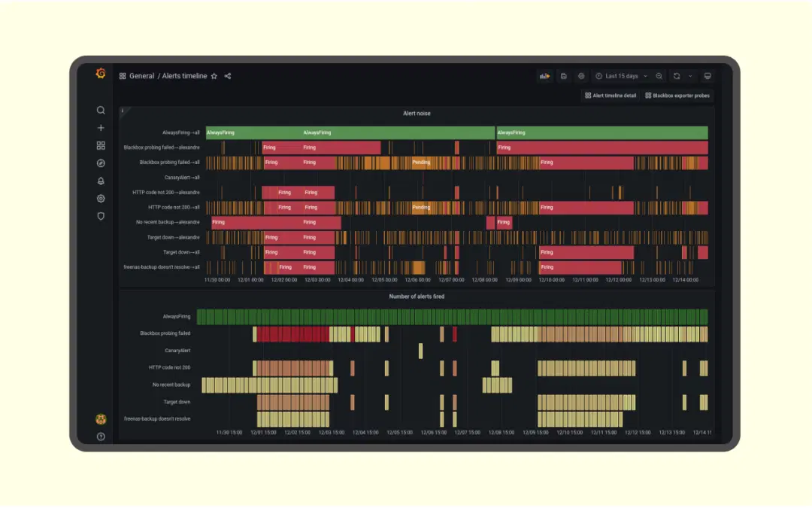
Task: Open the Blackbox exporter probes link
Action: pos(676,96)
